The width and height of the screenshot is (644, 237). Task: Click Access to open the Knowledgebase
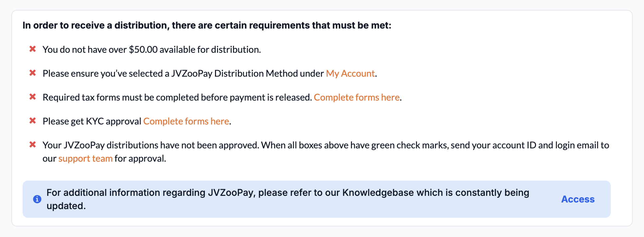[578, 199]
